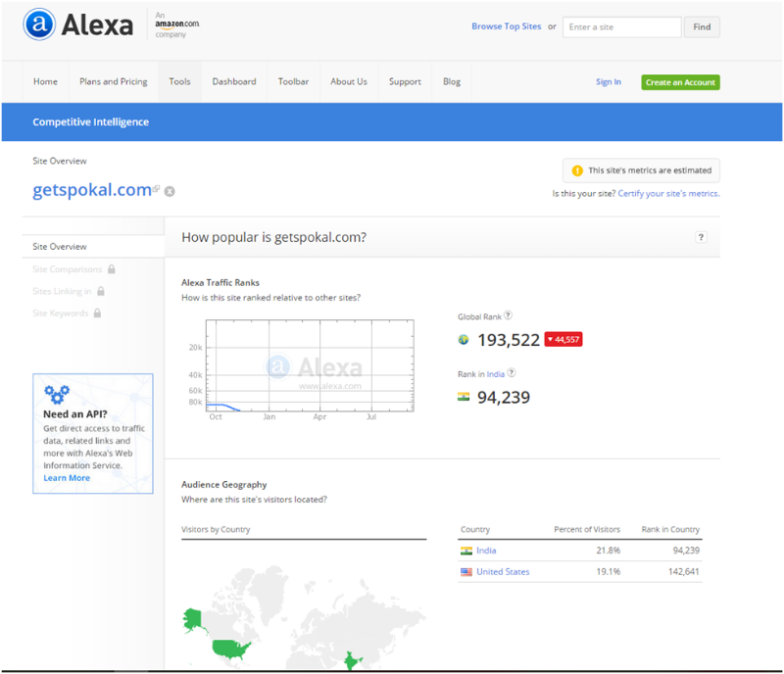Click the Percent of Visitors column header

(x=587, y=529)
